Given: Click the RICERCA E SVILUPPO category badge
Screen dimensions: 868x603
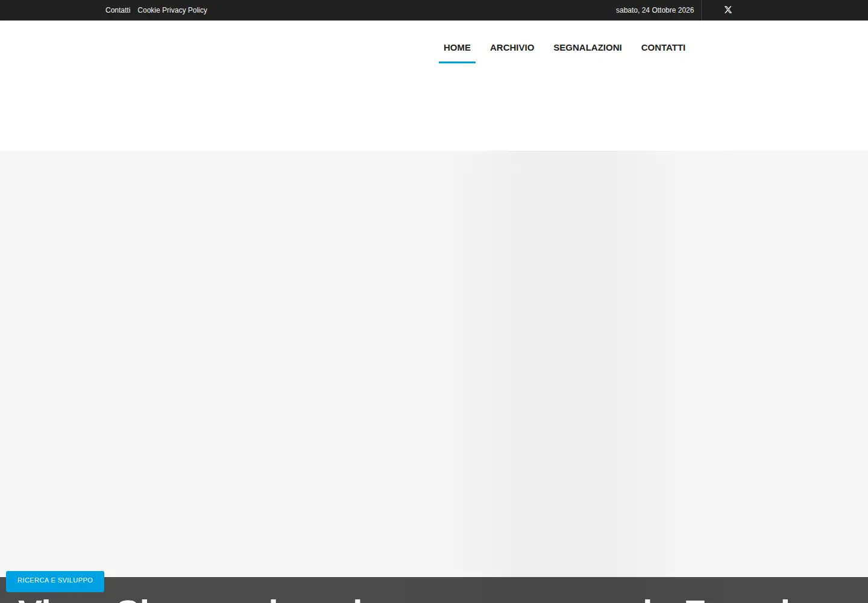Looking at the screenshot, I should (55, 580).
